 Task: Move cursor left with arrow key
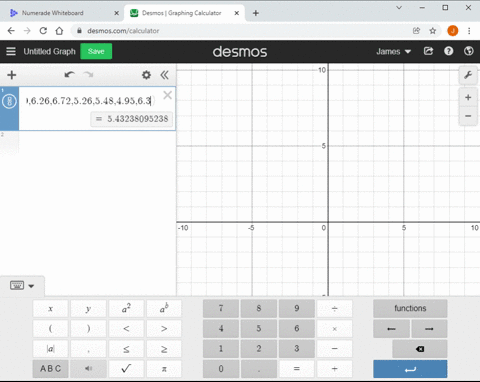(x=391, y=329)
